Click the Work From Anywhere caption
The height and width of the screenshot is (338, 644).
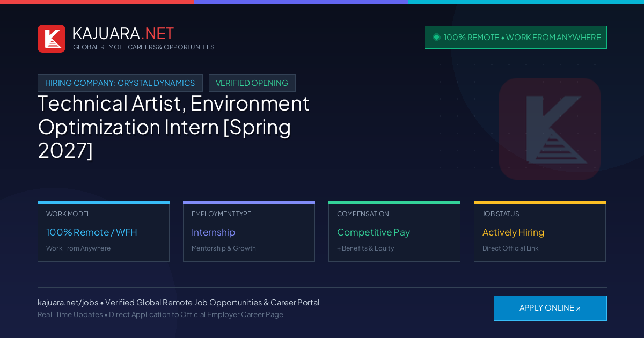78,248
